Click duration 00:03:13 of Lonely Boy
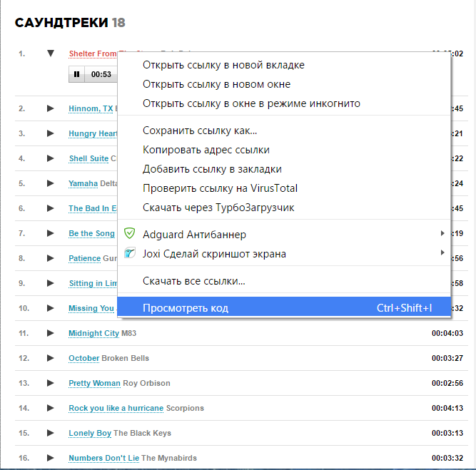 [447, 433]
